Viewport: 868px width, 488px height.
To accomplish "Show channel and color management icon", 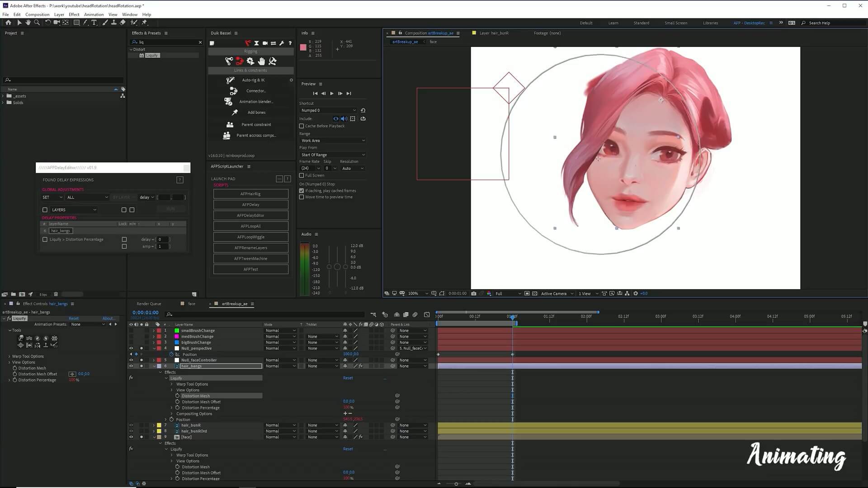I will click(x=489, y=293).
